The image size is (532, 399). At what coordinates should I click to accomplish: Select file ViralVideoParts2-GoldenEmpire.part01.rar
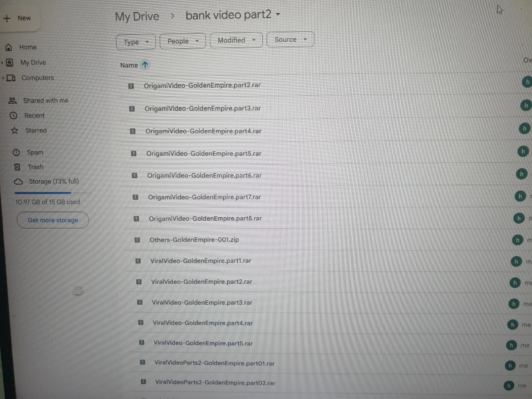pyautogui.click(x=214, y=363)
